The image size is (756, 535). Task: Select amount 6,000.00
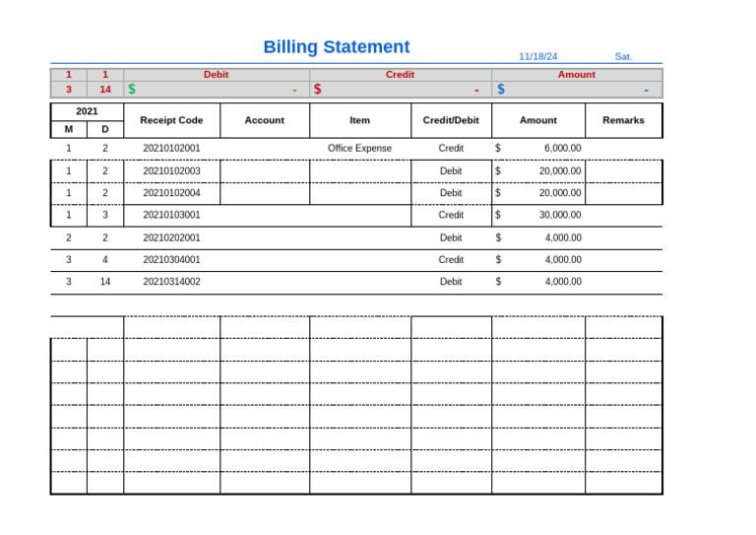(563, 148)
